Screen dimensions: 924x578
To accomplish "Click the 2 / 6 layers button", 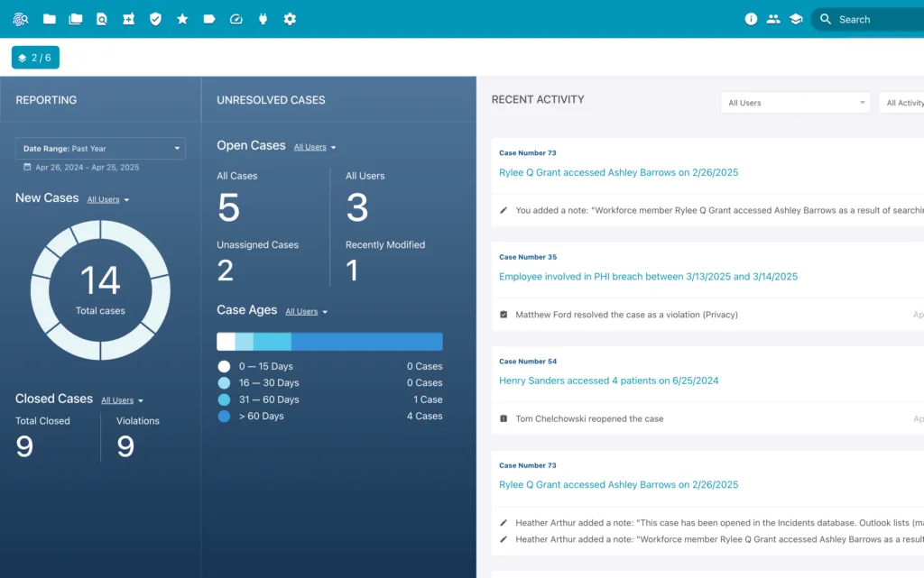I will tap(35, 58).
